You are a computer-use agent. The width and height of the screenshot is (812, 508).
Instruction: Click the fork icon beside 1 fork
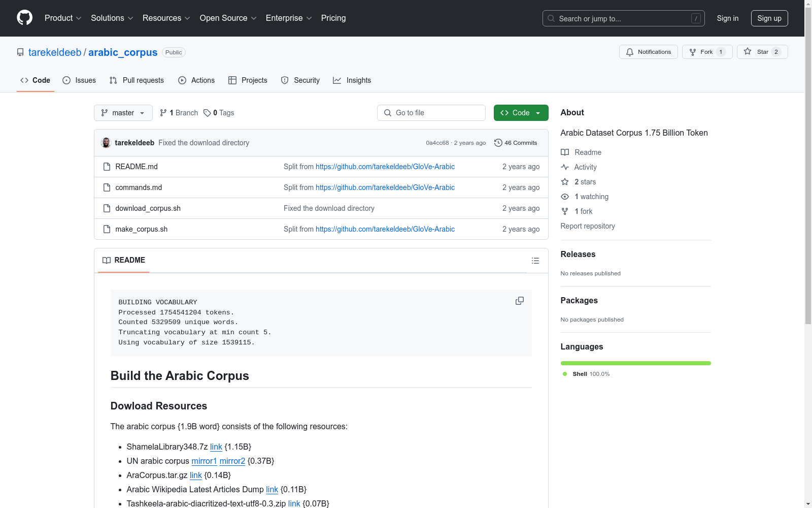(x=565, y=211)
